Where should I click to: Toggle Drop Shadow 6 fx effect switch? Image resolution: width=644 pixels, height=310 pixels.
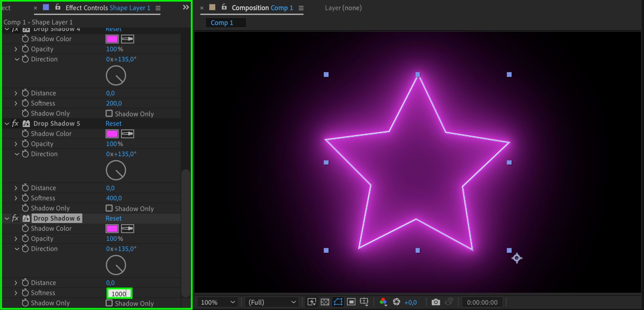pyautogui.click(x=15, y=218)
